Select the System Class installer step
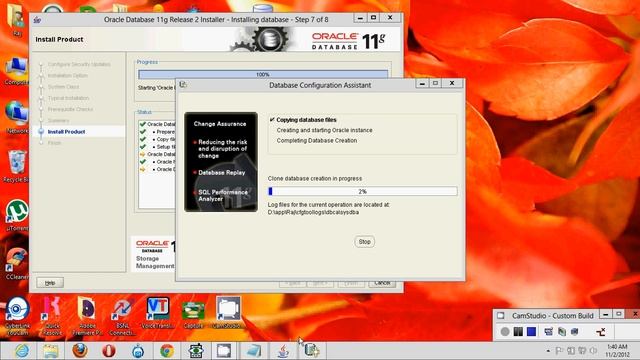 63,87
